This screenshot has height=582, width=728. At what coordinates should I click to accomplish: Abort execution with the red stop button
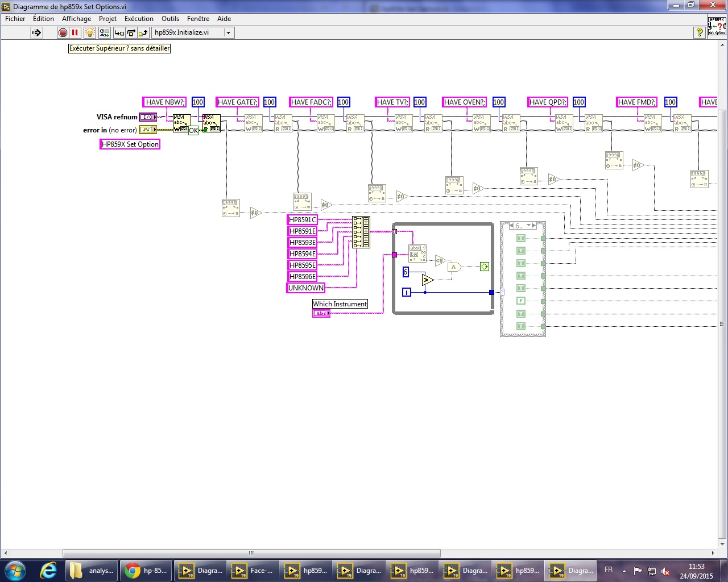point(63,33)
